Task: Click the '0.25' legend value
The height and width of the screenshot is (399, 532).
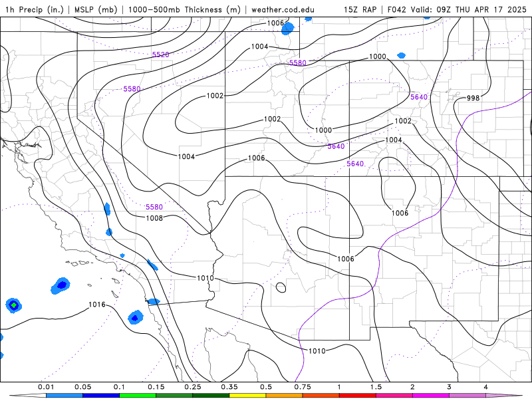Action: (x=193, y=387)
